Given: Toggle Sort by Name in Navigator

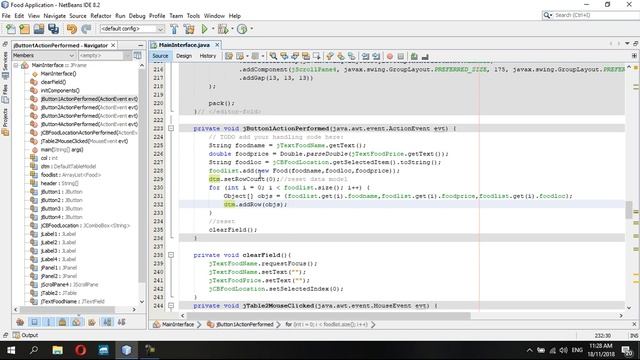Looking at the screenshot, I should coord(107,322).
